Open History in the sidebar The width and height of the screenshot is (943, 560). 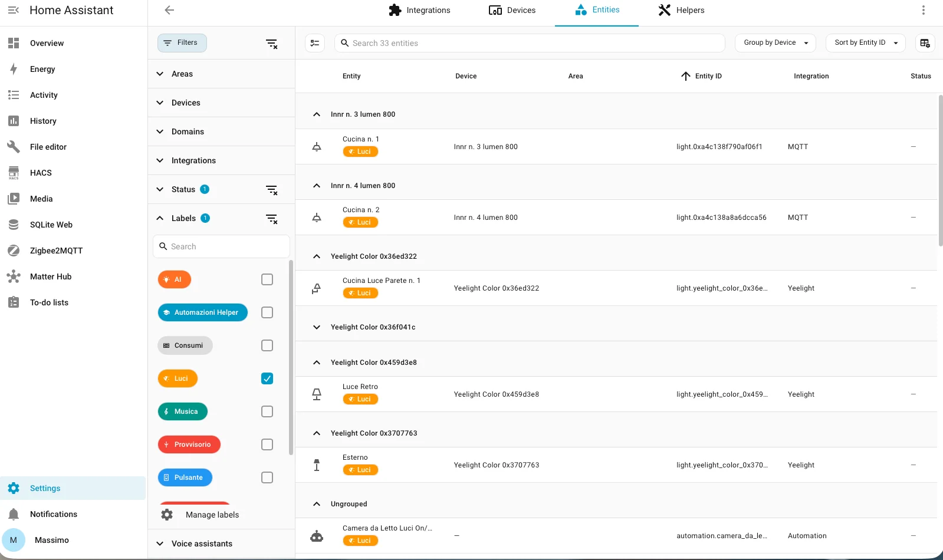pyautogui.click(x=73, y=121)
